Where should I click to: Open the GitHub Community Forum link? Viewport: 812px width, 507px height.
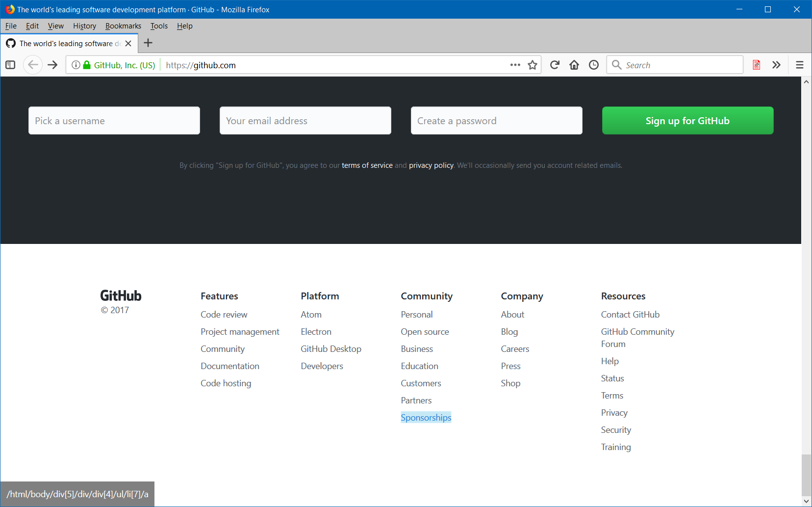tap(638, 338)
